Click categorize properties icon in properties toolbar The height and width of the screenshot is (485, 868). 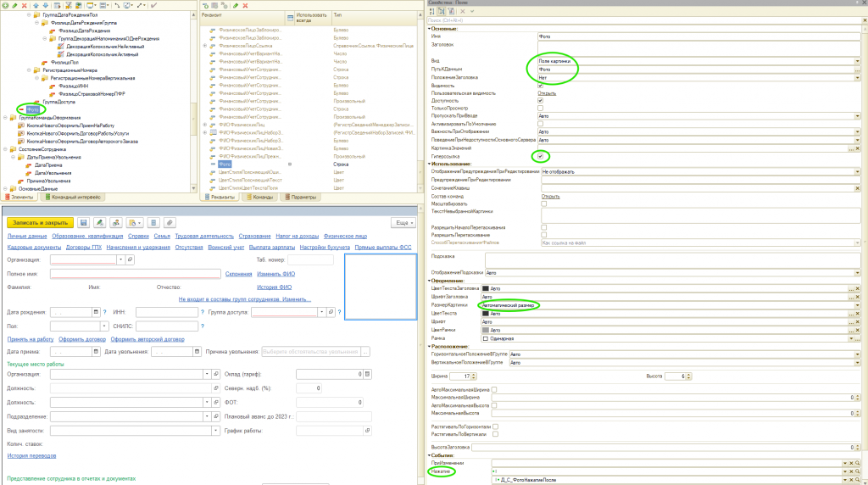pos(442,11)
